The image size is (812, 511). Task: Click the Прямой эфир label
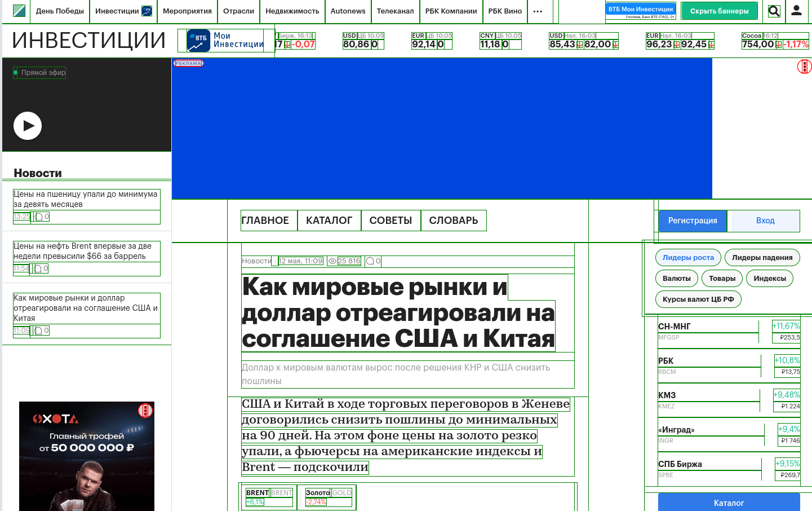pyautogui.click(x=43, y=73)
